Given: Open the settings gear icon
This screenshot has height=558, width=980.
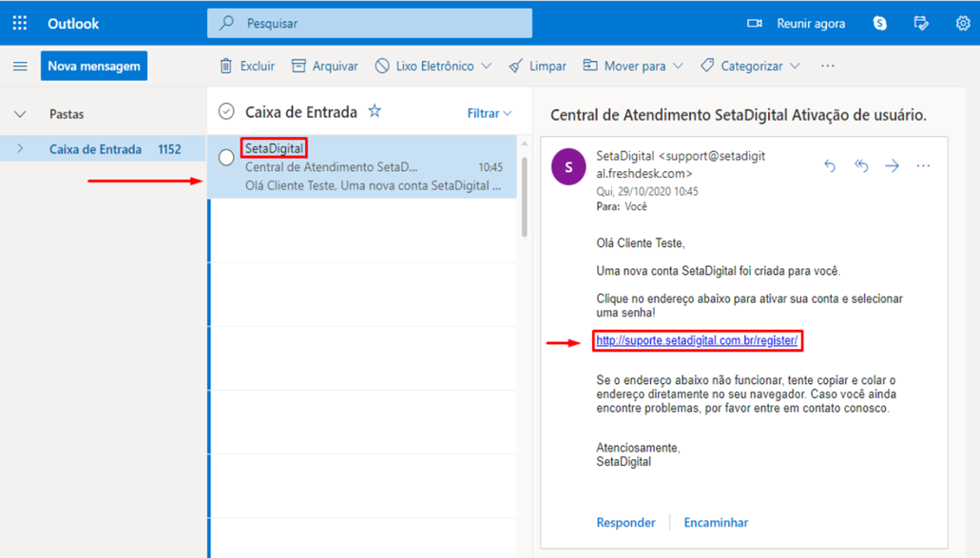Looking at the screenshot, I should (x=963, y=24).
